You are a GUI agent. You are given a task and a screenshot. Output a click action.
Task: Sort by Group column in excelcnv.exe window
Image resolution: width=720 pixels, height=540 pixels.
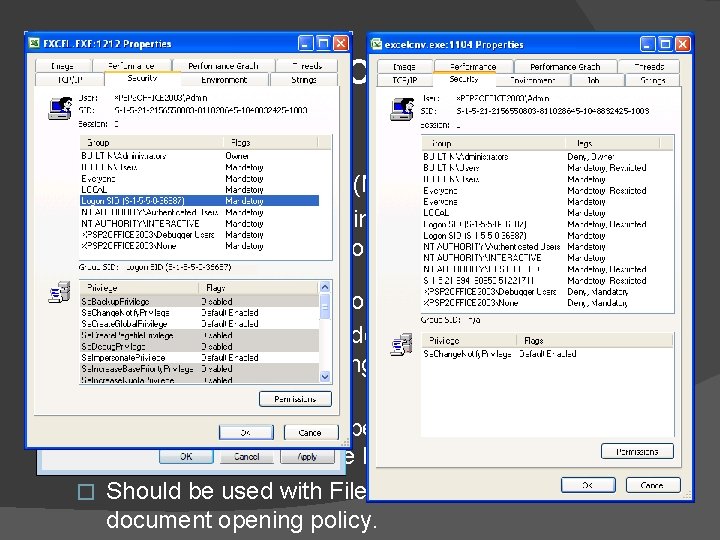pos(493,143)
